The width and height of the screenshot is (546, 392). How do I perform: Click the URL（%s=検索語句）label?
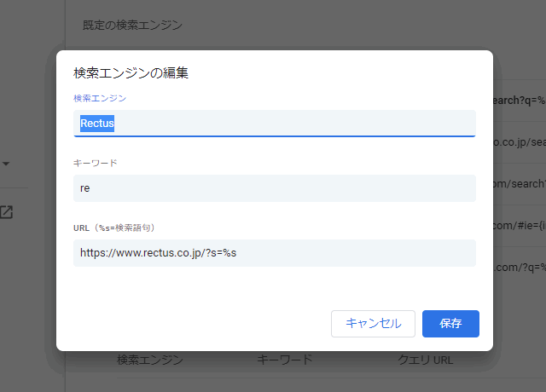114,228
